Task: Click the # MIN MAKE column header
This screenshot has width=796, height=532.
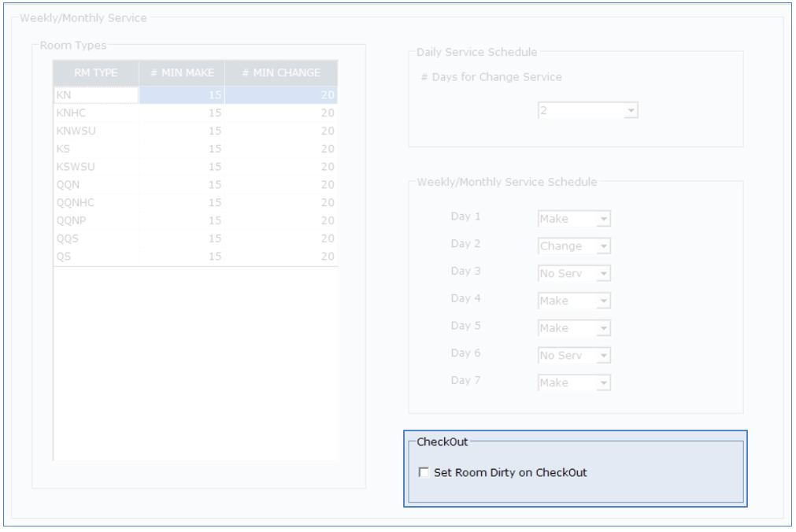Action: 182,72
